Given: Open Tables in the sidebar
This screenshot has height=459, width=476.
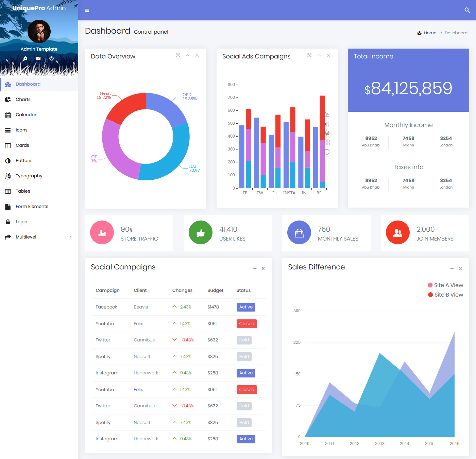Looking at the screenshot, I should [x=39, y=191].
